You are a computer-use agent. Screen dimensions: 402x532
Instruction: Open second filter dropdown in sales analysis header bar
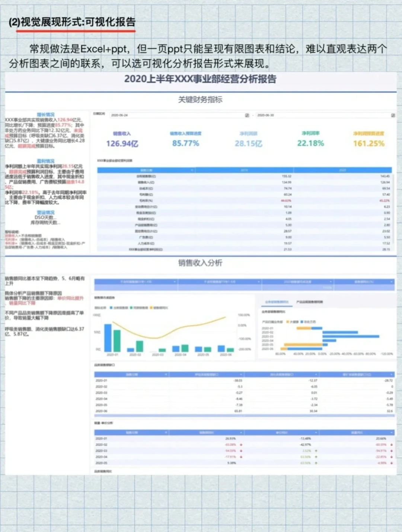pos(259,282)
